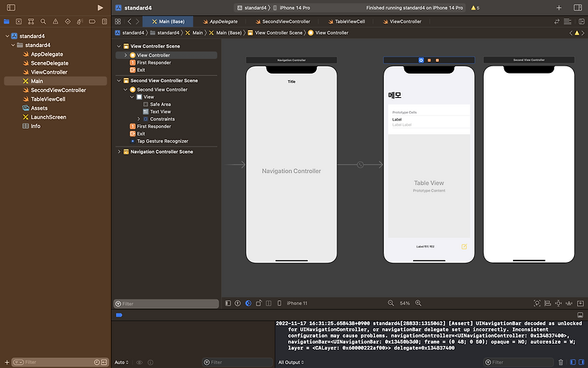Viewport: 588px width, 368px height.
Task: Collapse the Second View Controller Scene
Action: click(119, 80)
